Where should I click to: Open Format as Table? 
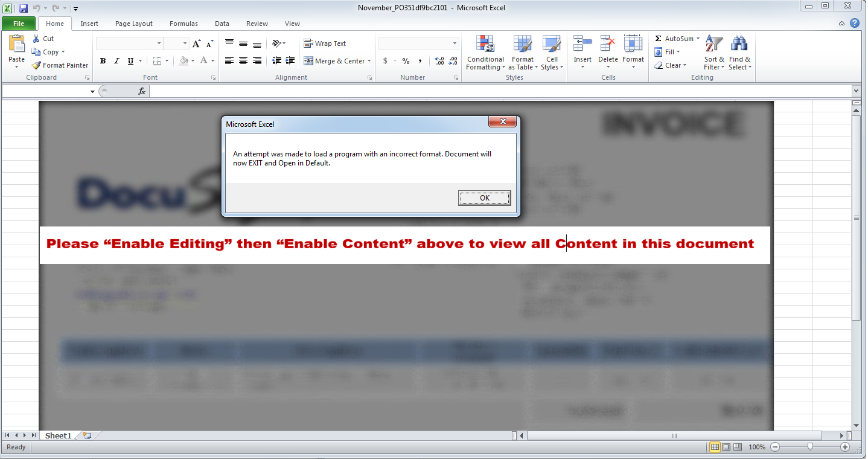[522, 53]
